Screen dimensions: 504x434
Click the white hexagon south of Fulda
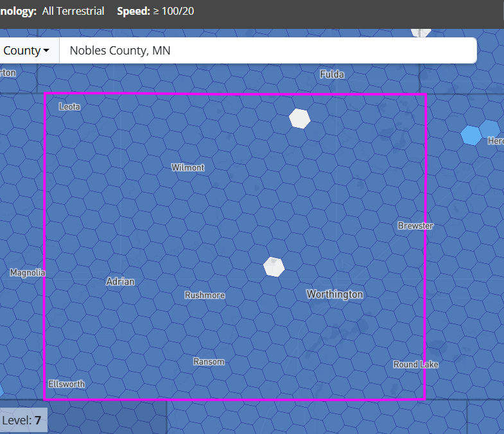(299, 118)
